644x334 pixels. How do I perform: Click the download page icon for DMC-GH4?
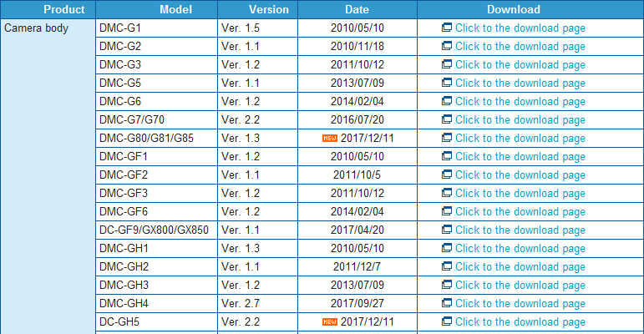tap(446, 303)
